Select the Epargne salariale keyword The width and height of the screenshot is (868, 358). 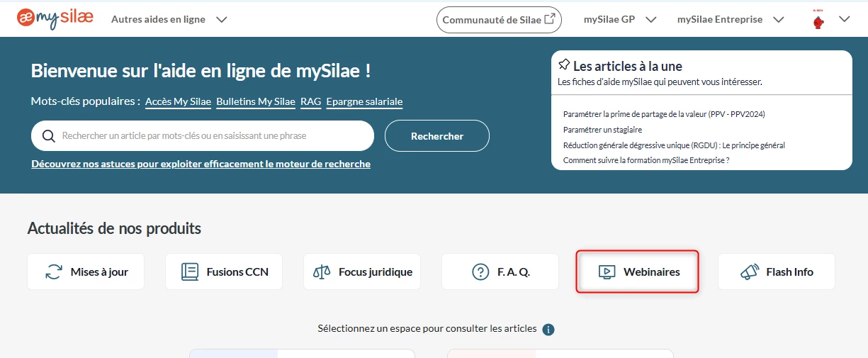pyautogui.click(x=364, y=101)
